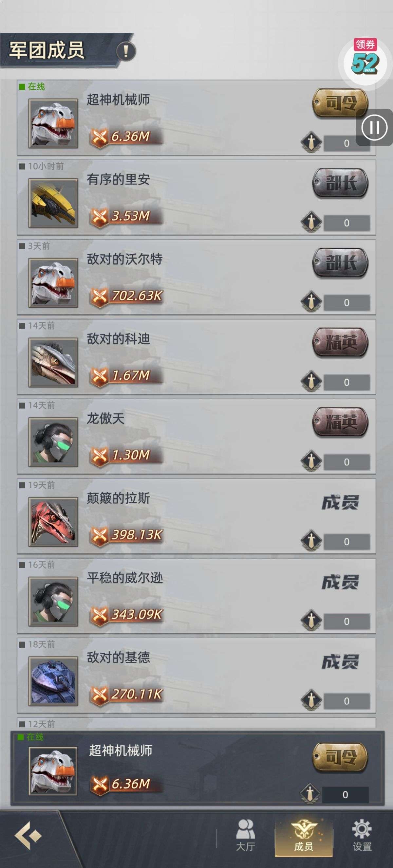Tap 敌对的科迪's 精英 rank badge

point(340,342)
